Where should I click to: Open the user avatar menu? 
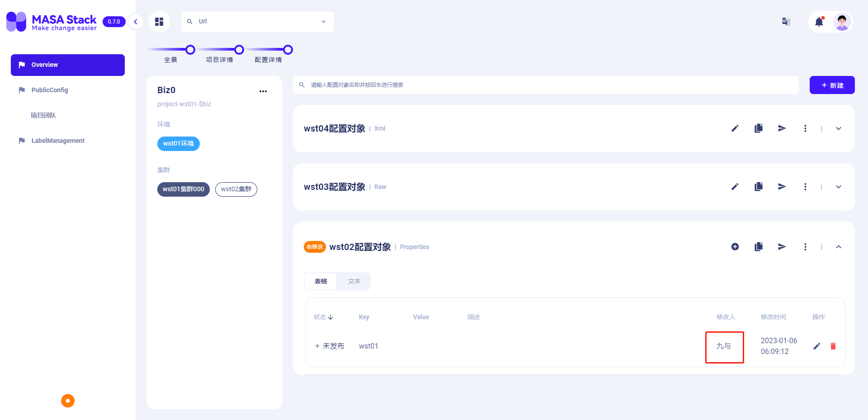coord(842,22)
